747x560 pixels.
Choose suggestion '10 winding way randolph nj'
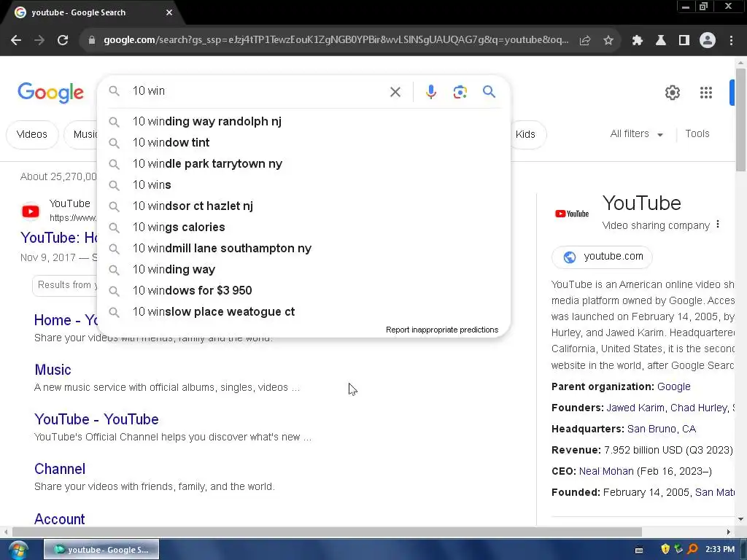pos(303,122)
